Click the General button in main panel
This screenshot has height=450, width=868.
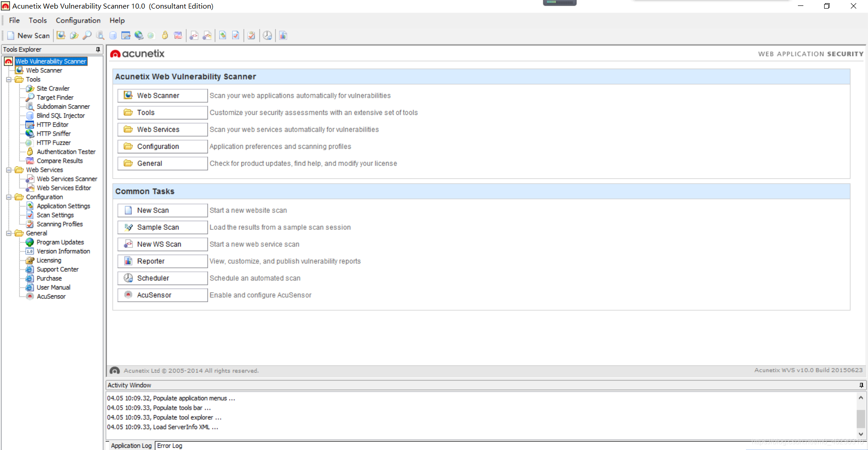[162, 163]
